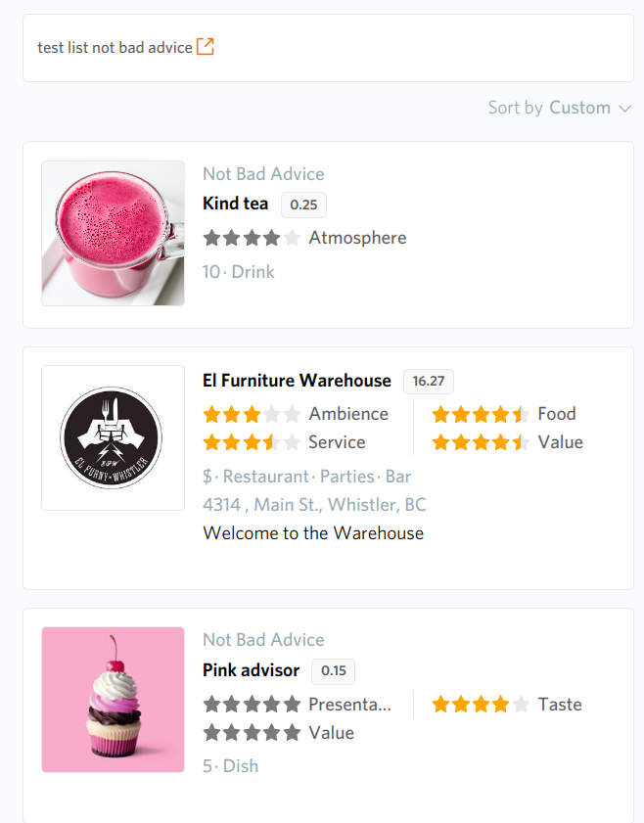Image resolution: width=644 pixels, height=823 pixels.
Task: Open El Furniture Warehouse title link
Action: (x=297, y=381)
